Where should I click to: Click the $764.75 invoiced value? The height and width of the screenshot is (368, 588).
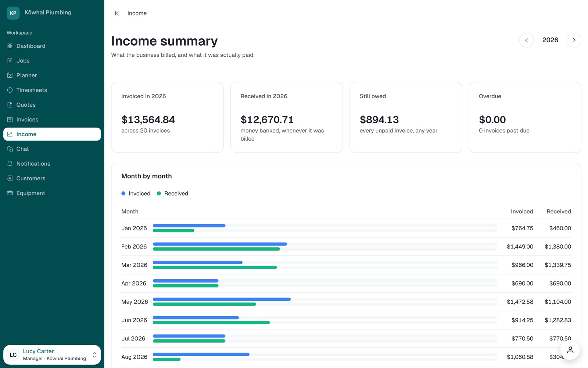click(x=522, y=228)
